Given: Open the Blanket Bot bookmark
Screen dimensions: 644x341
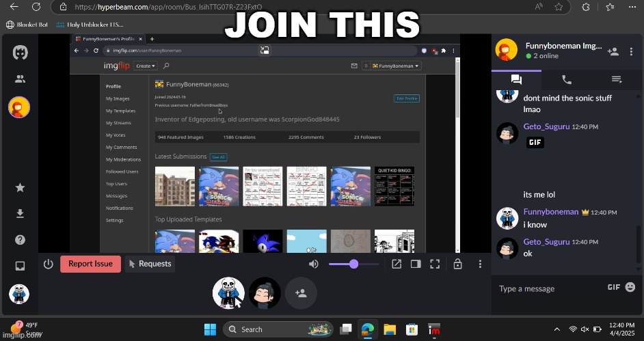Looking at the screenshot, I should [x=27, y=25].
